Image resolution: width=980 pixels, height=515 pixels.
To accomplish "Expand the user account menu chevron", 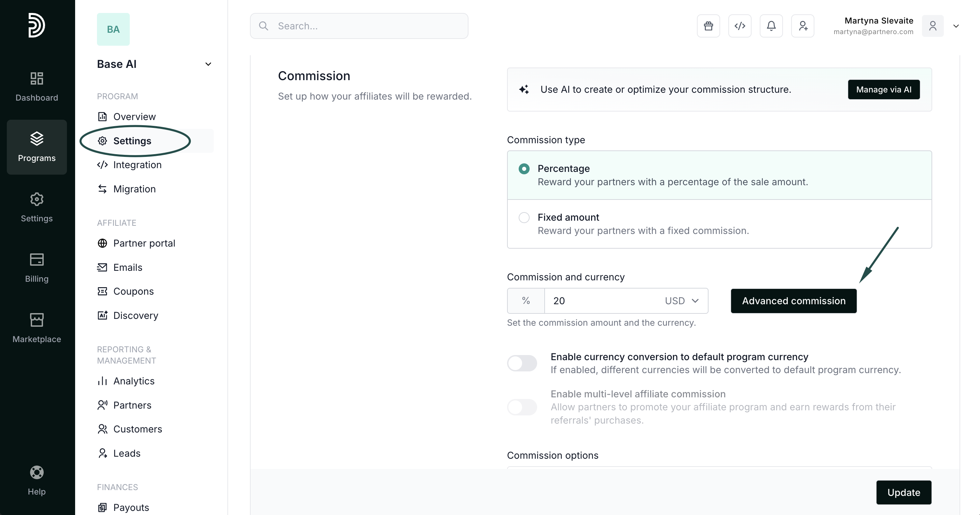I will pos(956,26).
